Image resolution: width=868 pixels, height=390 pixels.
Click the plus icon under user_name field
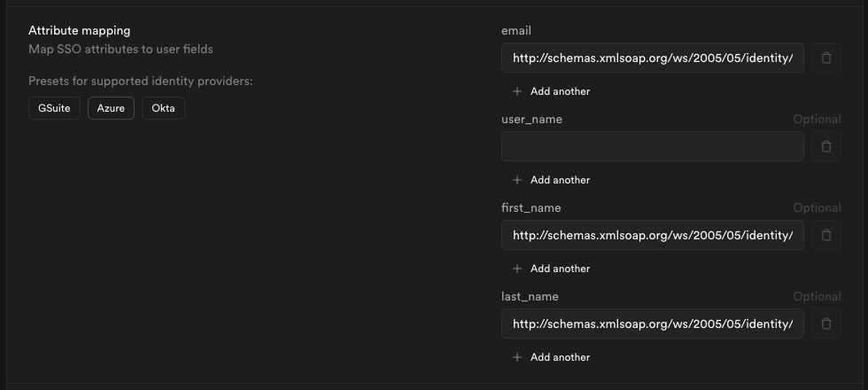click(517, 180)
